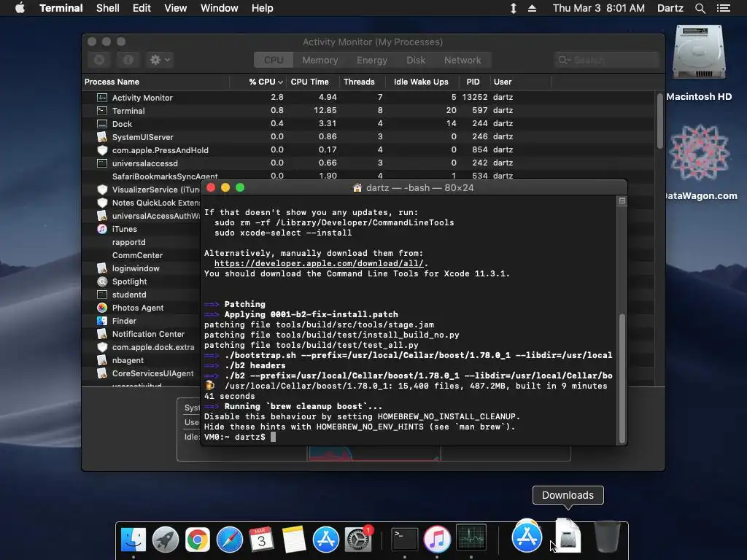Select the iTunes process row
The image size is (747, 560).
(x=142, y=228)
